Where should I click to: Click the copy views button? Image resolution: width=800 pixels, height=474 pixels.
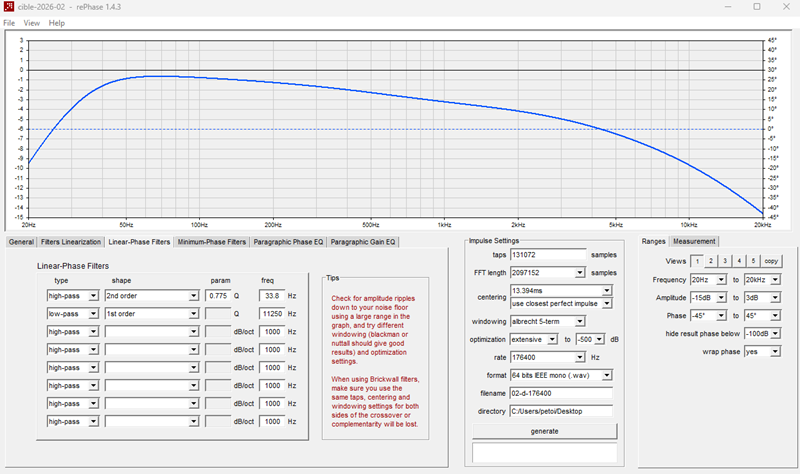pos(771,261)
